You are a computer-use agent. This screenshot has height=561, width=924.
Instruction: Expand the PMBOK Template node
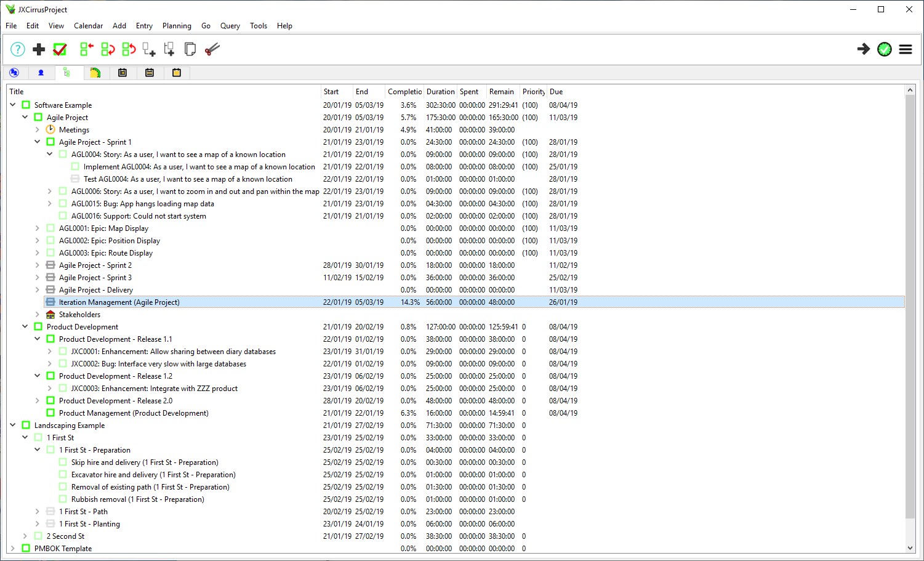(12, 548)
